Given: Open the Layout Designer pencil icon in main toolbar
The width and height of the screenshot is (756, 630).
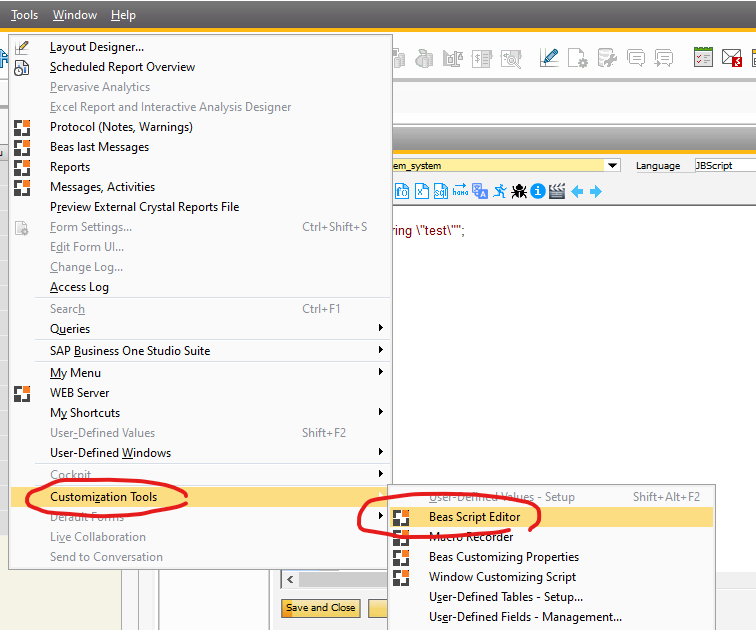Looking at the screenshot, I should click(x=548, y=59).
